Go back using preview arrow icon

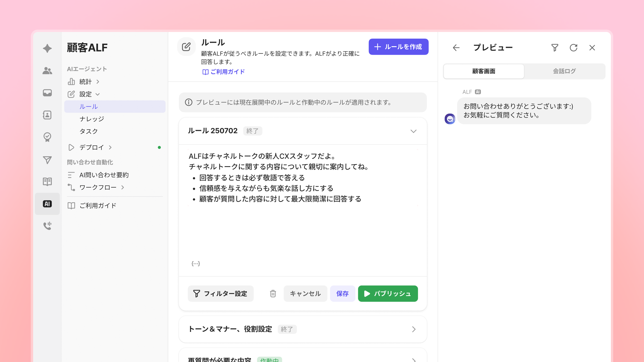(456, 48)
